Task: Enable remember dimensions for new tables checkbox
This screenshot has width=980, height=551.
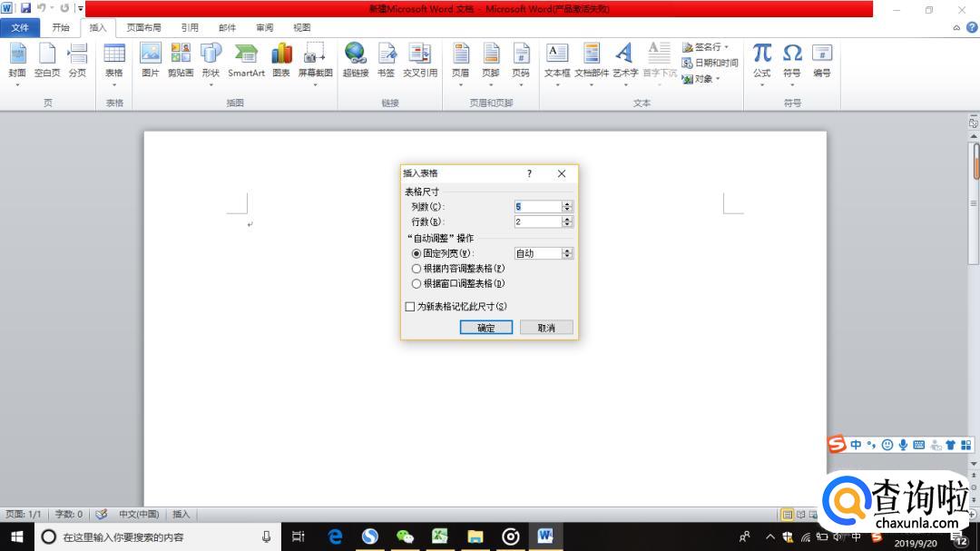Action: point(410,307)
